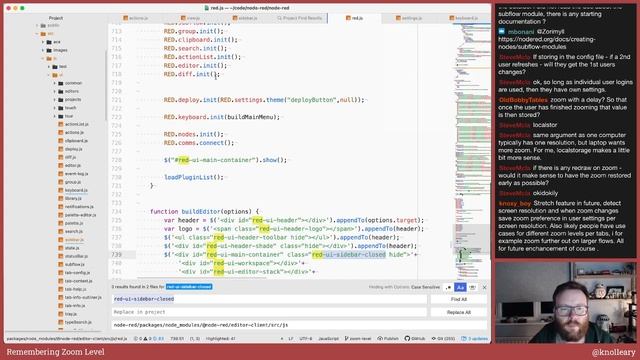Switch to the keyboard.js editor tab
This screenshot has height=360, width=640.
tap(463, 18)
